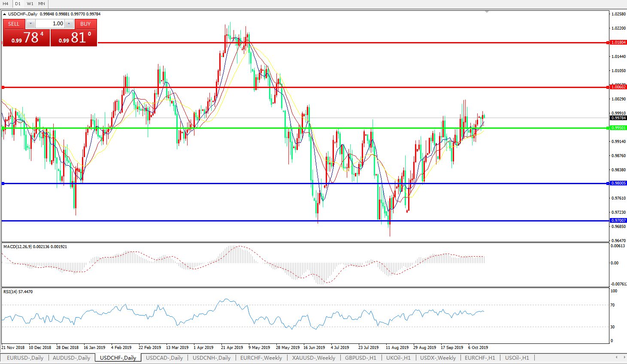Image resolution: width=627 pixels, height=364 pixels.
Task: Click the lot volume input field
Action: pyautogui.click(x=50, y=24)
